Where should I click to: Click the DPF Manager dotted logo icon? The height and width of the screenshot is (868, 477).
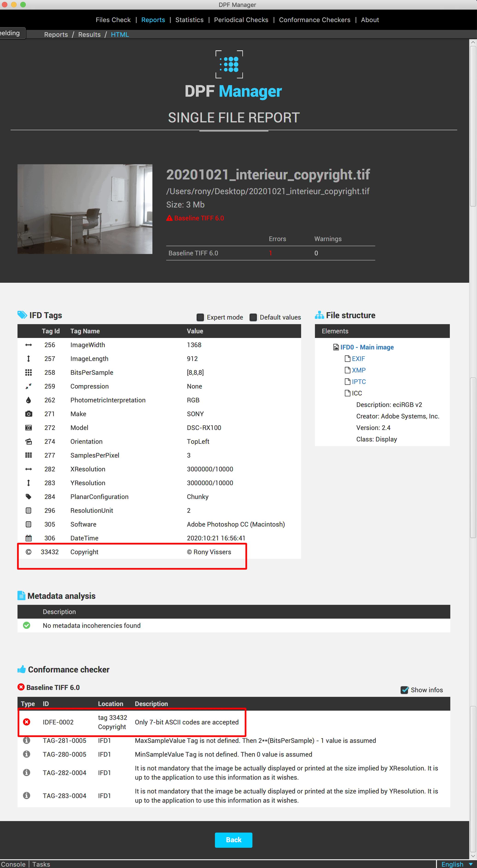click(x=229, y=64)
